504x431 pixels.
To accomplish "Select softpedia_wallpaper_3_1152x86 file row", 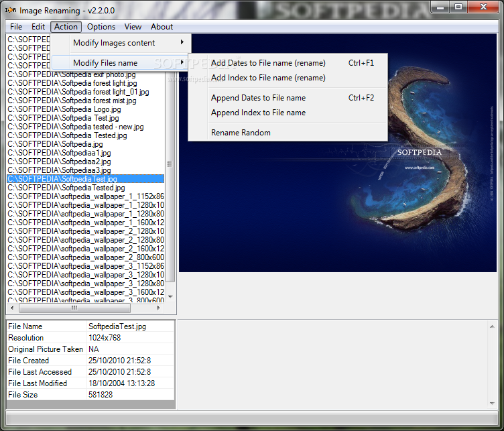I will click(86, 266).
